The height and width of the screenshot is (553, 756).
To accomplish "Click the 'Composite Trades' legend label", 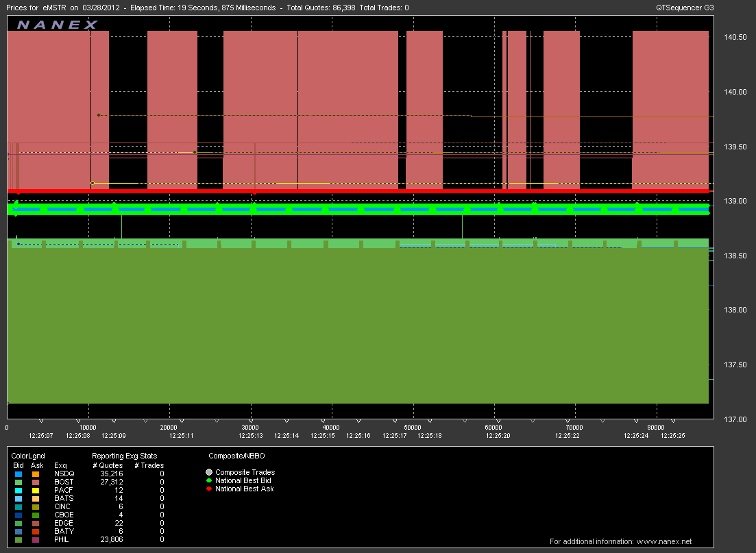I will [x=245, y=473].
